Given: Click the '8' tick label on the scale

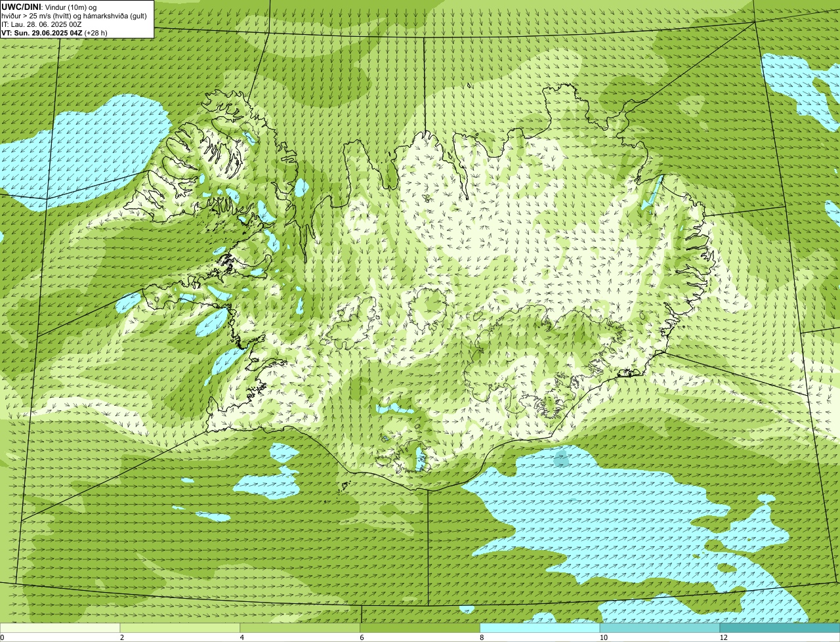Looking at the screenshot, I should [482, 637].
